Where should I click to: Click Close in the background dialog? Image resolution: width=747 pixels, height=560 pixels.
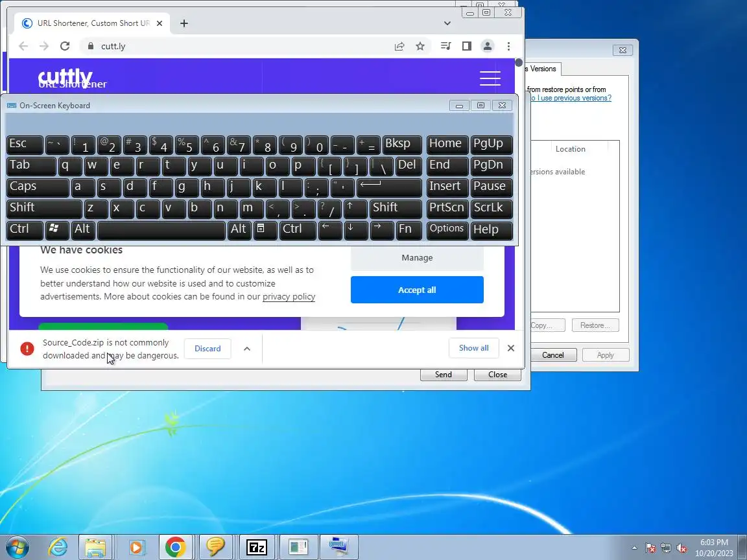[x=497, y=375]
